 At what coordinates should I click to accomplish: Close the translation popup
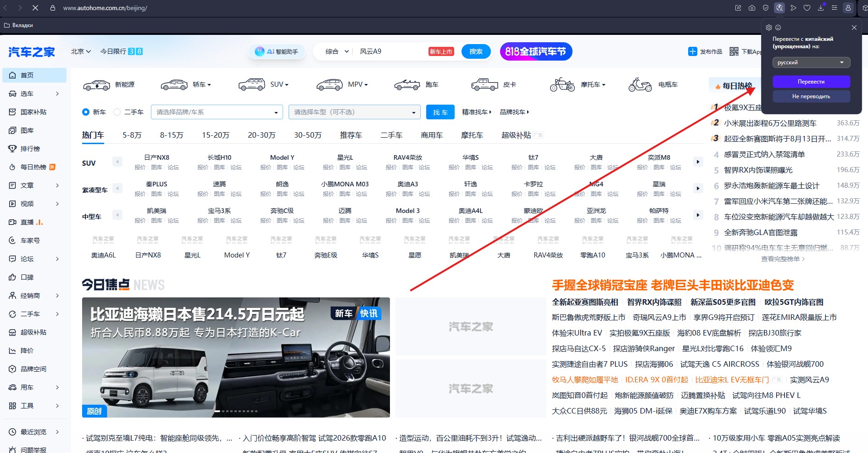pyautogui.click(x=854, y=28)
